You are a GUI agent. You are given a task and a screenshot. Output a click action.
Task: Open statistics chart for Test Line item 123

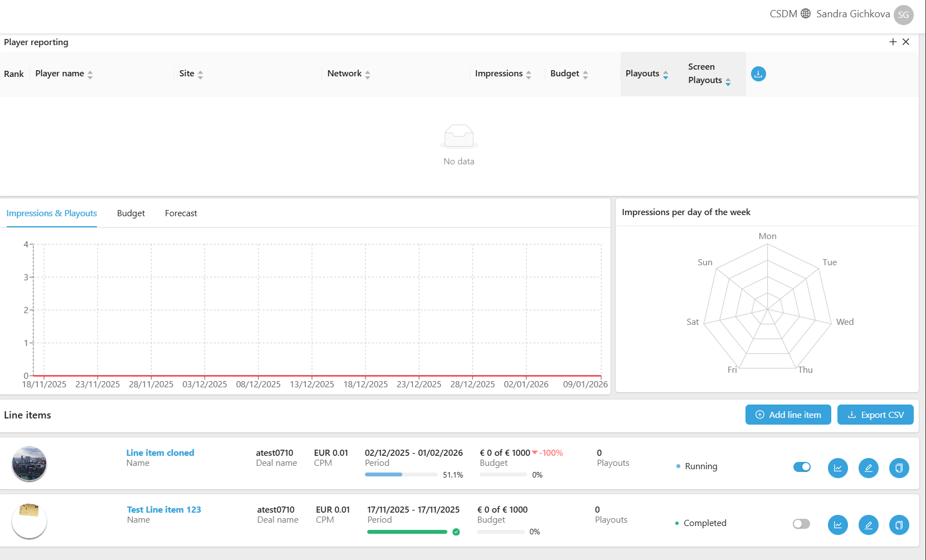pyautogui.click(x=837, y=525)
